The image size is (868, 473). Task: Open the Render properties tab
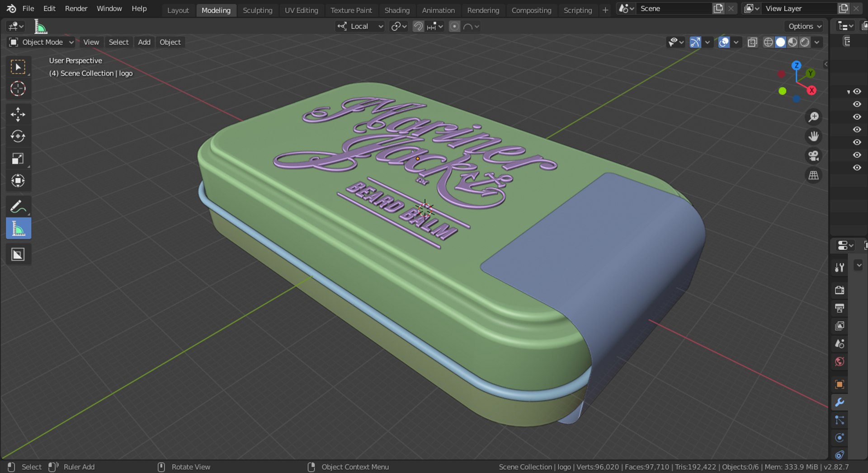point(840,290)
